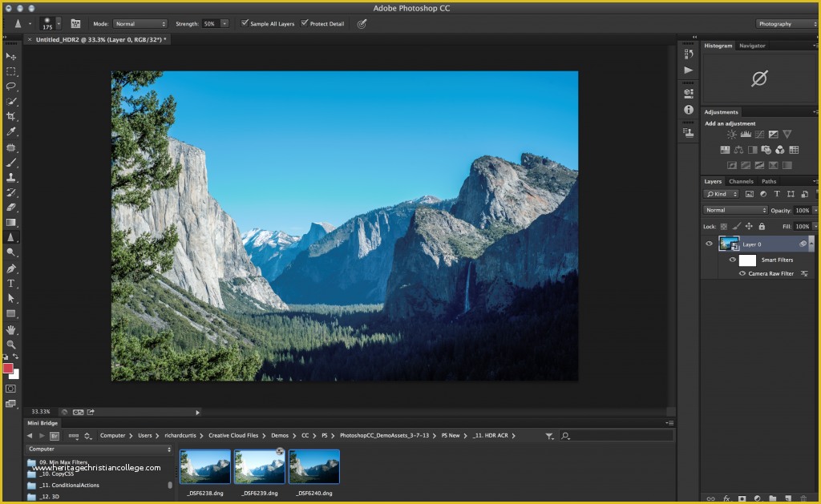Select the Sharpen tool in toolbox
The width and height of the screenshot is (821, 504).
point(10,237)
